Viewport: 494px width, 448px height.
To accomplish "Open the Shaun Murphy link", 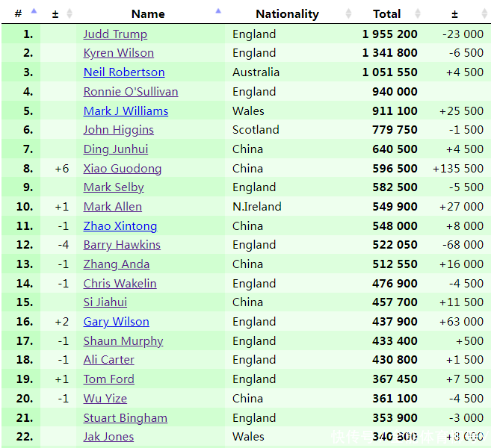I will tap(123, 341).
